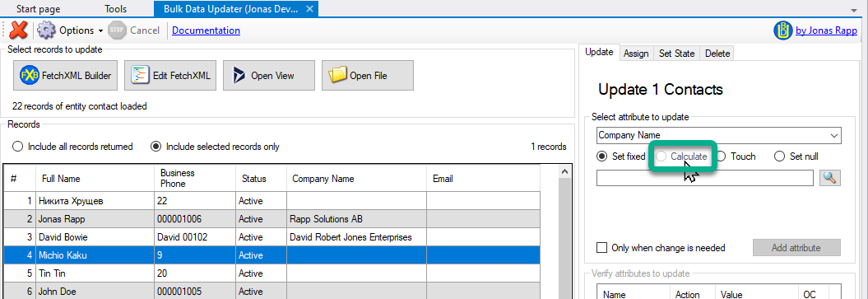The image size is (868, 299).
Task: Choose the Set null radio option
Action: point(780,157)
